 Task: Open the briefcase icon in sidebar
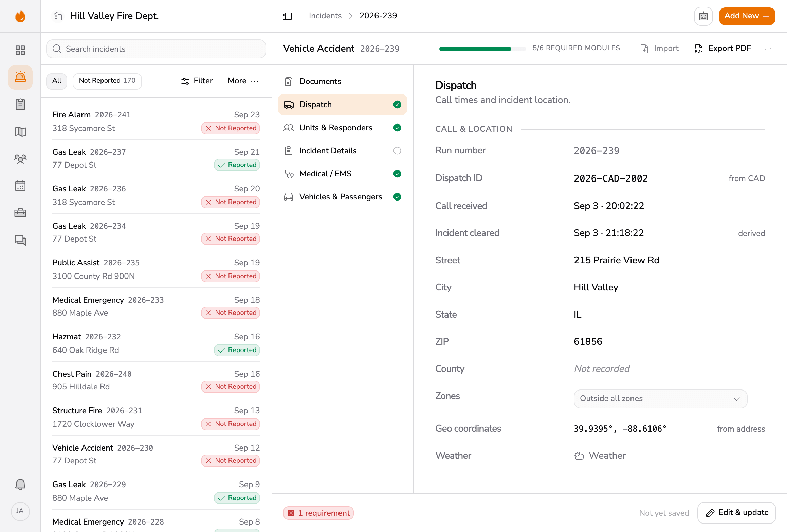20,213
